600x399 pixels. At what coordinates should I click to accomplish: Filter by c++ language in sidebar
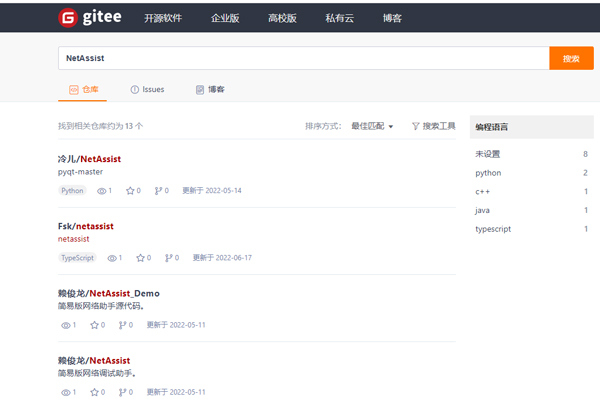532,192
